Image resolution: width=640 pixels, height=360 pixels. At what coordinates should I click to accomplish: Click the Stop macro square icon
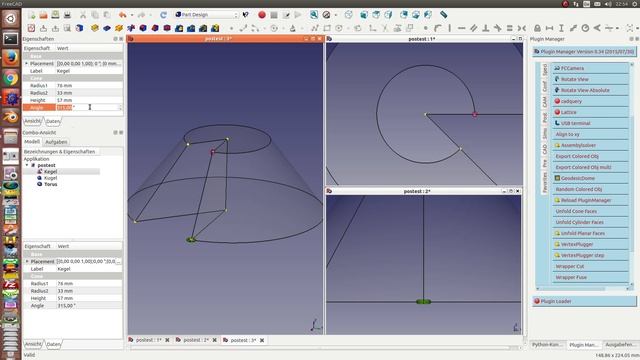click(x=274, y=15)
